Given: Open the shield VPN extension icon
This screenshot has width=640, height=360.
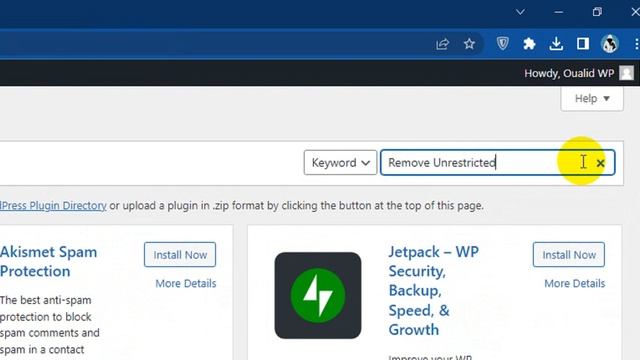Looking at the screenshot, I should pos(502,44).
